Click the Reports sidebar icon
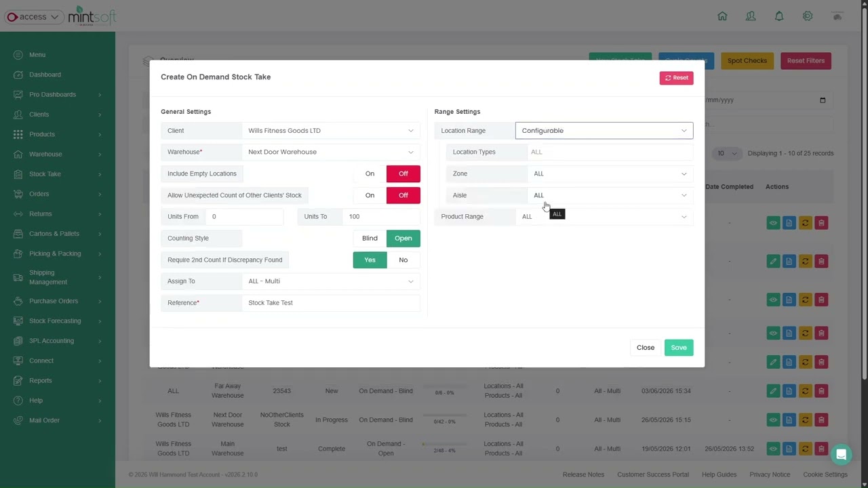Image resolution: width=868 pixels, height=488 pixels. click(x=18, y=380)
